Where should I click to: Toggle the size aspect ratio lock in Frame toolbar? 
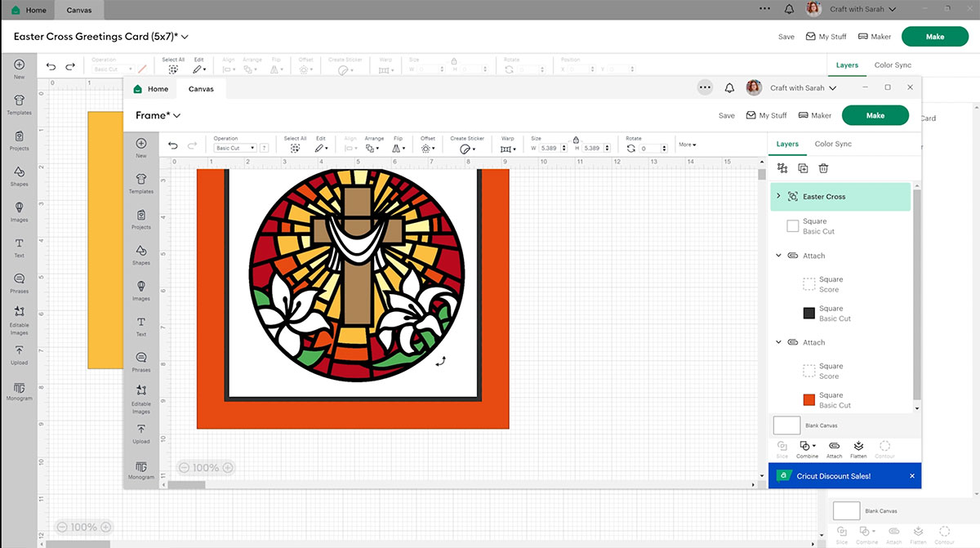point(576,140)
